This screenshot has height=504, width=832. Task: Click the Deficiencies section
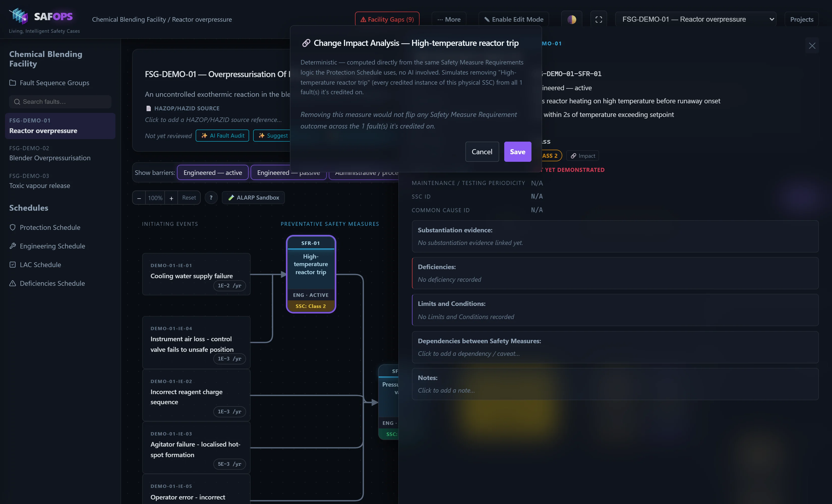(615, 273)
